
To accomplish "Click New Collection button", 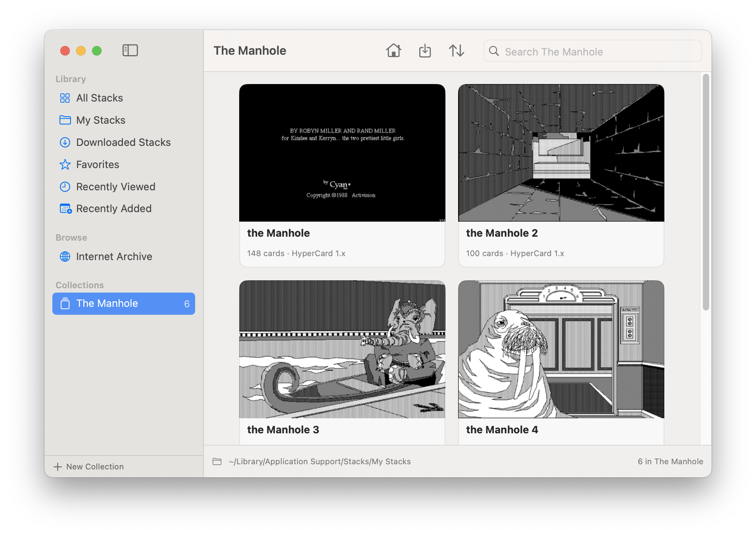I will coord(89,467).
